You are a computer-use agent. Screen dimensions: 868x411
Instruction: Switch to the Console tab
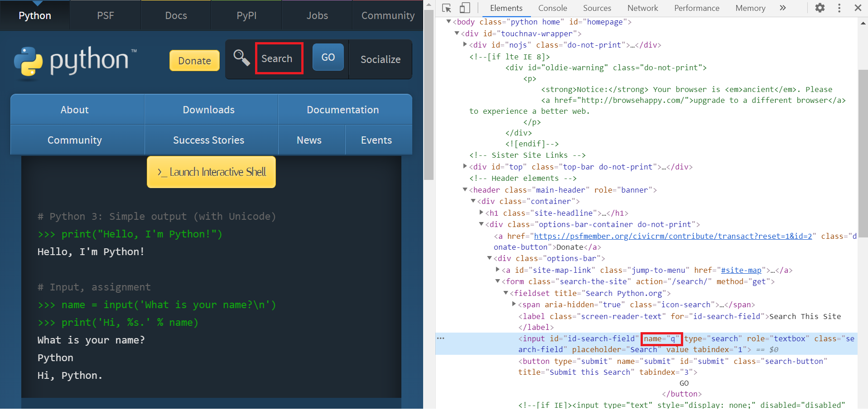coord(552,8)
